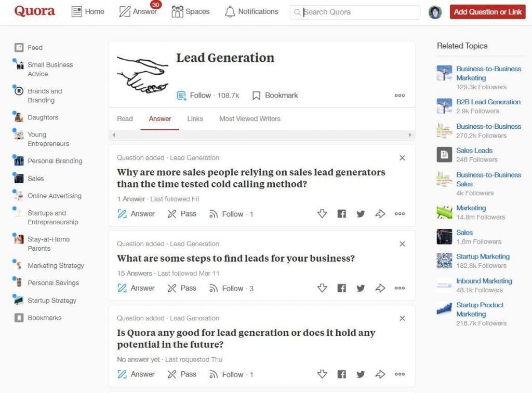The image size is (532, 393).
Task: Open Bookmarks in the left sidebar
Action: [38, 318]
